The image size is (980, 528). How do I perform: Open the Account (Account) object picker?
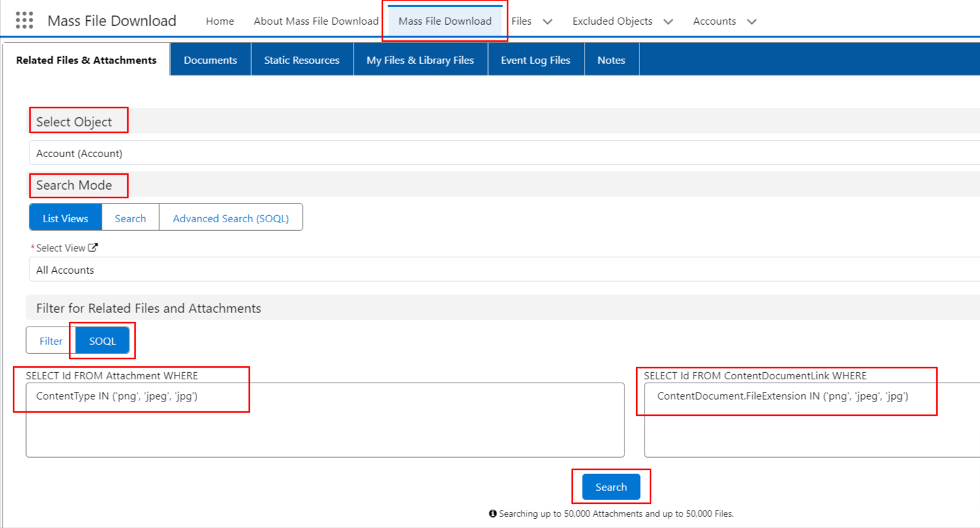coord(504,154)
